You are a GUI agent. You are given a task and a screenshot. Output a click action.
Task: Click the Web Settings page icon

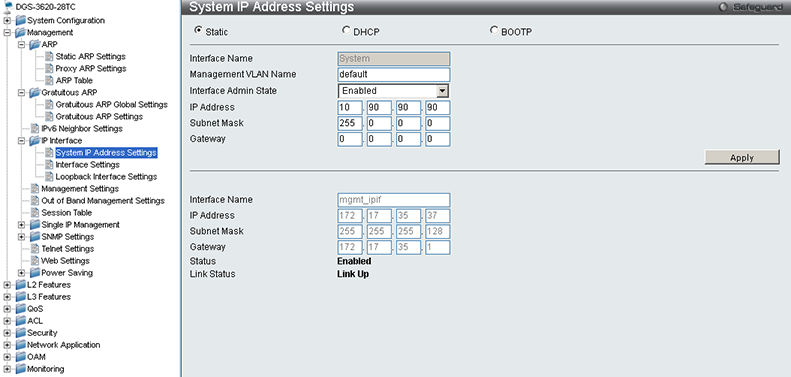click(35, 261)
